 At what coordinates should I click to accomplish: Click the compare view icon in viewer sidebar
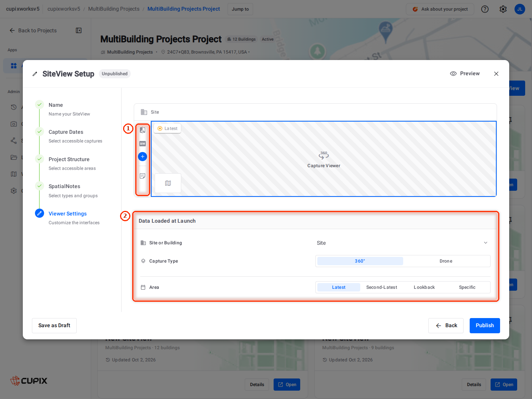tap(142, 130)
